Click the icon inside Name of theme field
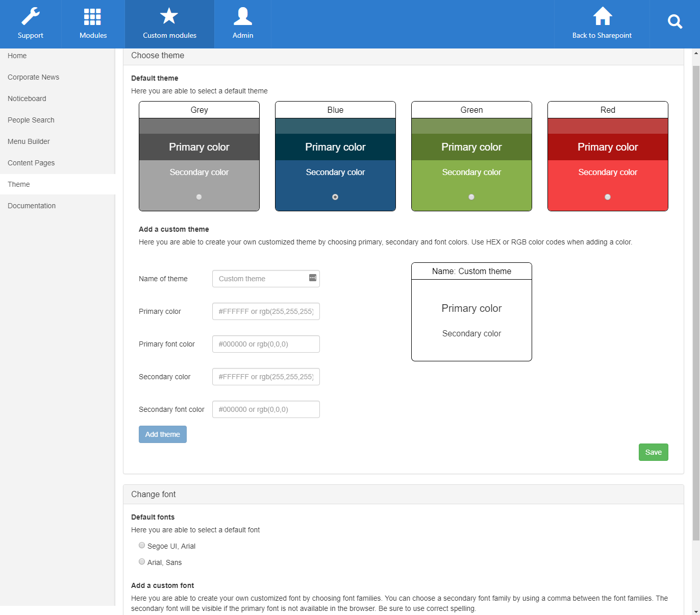 tap(313, 278)
